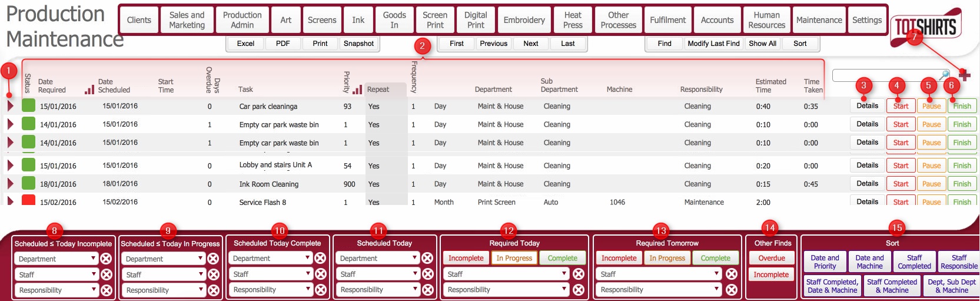
Task: Clear the Responsibility filter under Scheduled Today panel
Action: (427, 290)
